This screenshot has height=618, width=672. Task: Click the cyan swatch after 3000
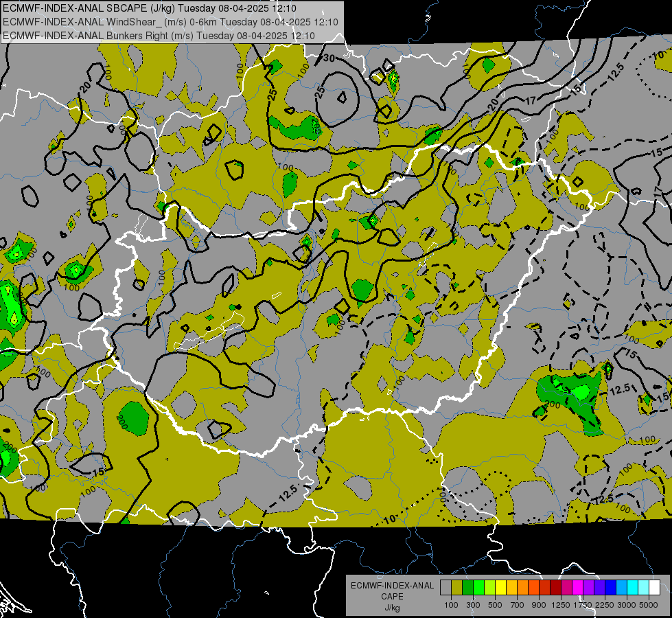pyautogui.click(x=633, y=587)
